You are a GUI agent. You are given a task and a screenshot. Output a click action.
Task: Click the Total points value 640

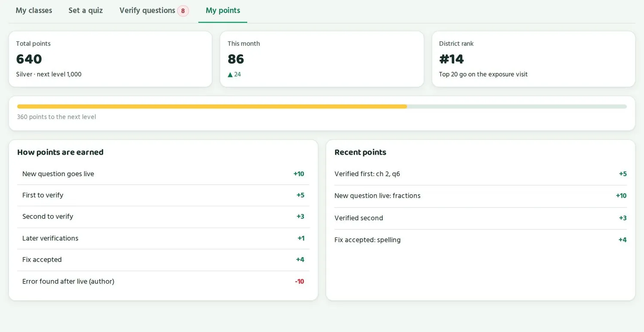point(29,59)
